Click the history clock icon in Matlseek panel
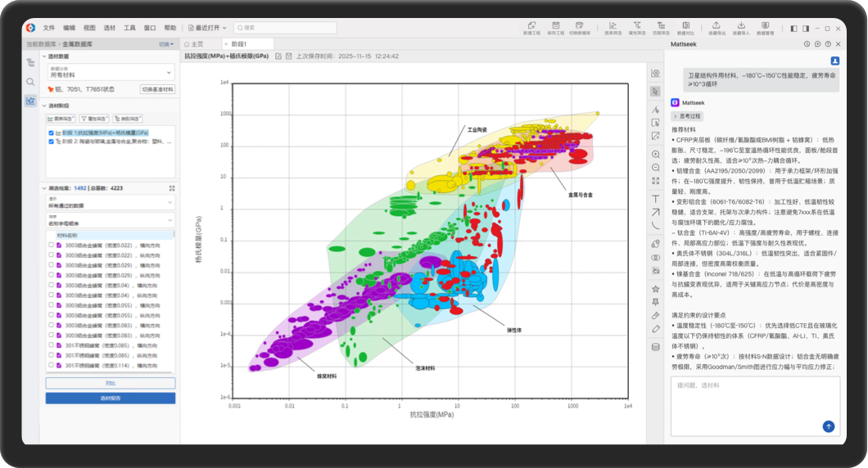The image size is (868, 468). pos(807,43)
